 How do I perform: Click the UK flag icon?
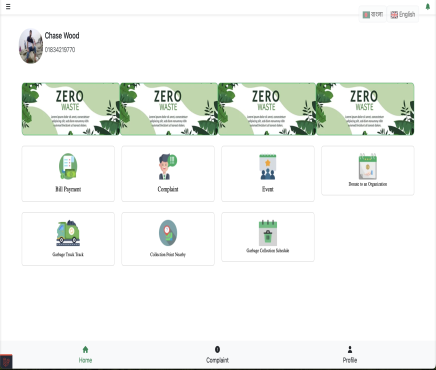tap(394, 15)
